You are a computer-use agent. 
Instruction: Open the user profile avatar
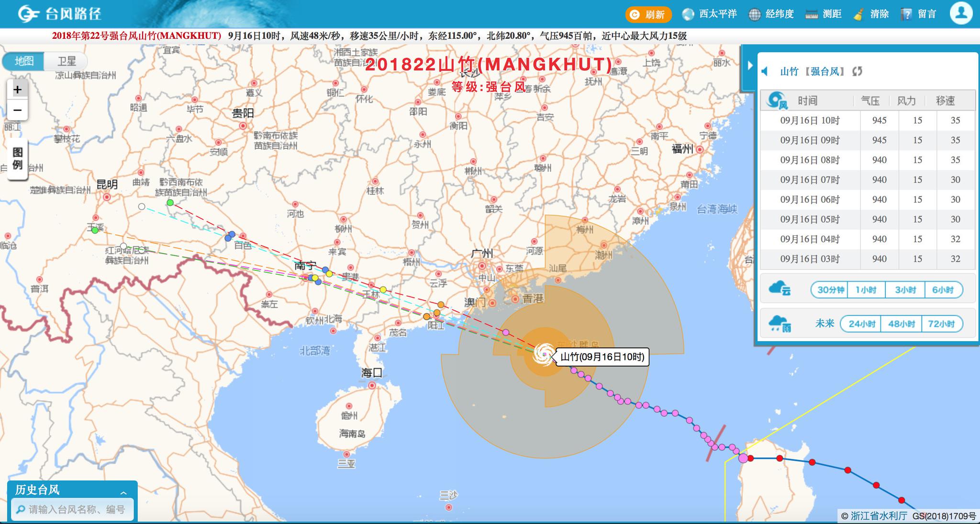point(960,13)
